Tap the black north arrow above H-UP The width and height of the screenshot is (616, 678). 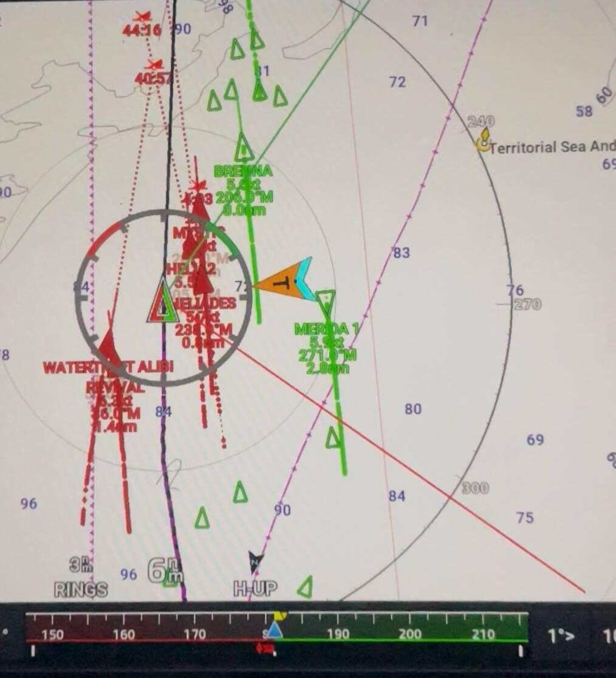(256, 561)
